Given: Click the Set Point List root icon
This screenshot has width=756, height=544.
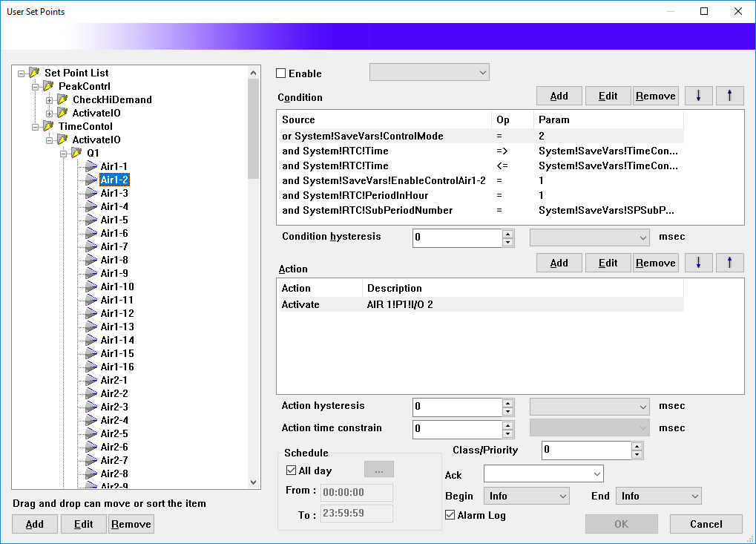Looking at the screenshot, I should (34, 73).
